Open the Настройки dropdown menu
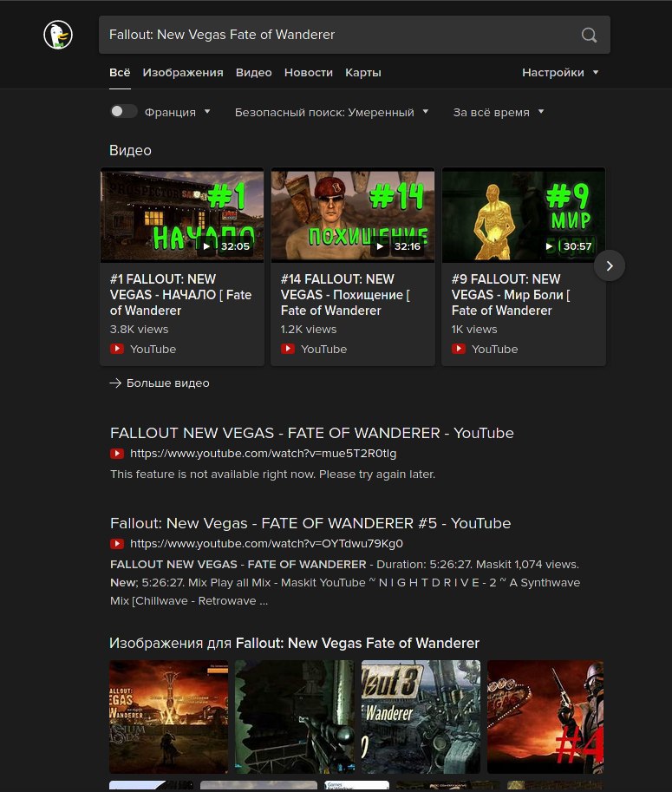 pyautogui.click(x=560, y=73)
